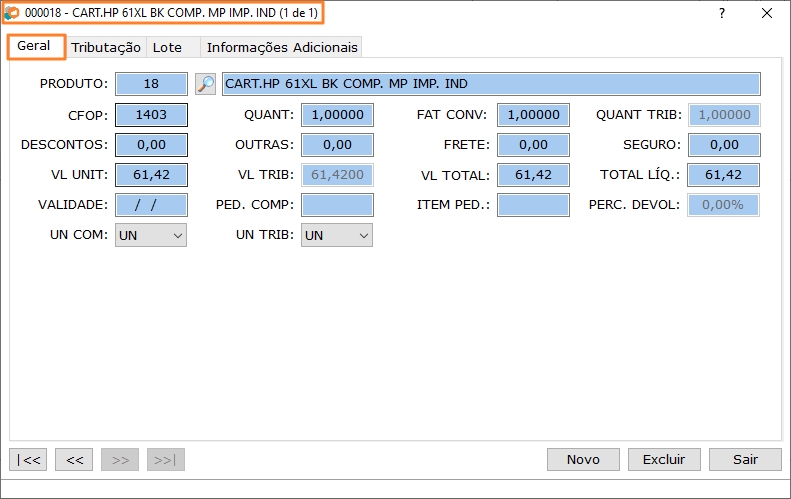Select the VL UNIT price field
791x499 pixels.
pyautogui.click(x=151, y=175)
